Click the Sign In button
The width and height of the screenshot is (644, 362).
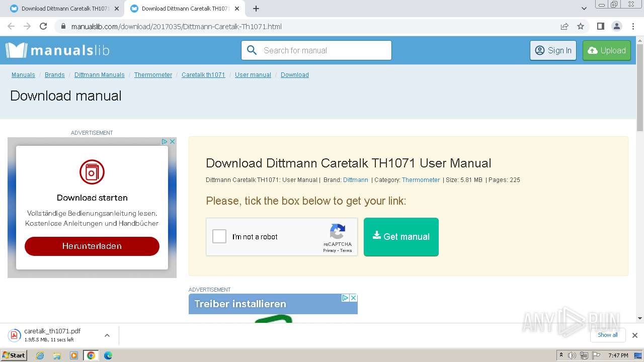click(553, 50)
